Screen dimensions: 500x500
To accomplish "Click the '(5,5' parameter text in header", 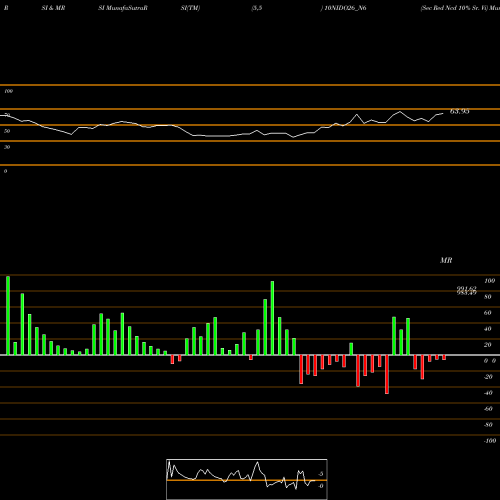I will point(257,8).
